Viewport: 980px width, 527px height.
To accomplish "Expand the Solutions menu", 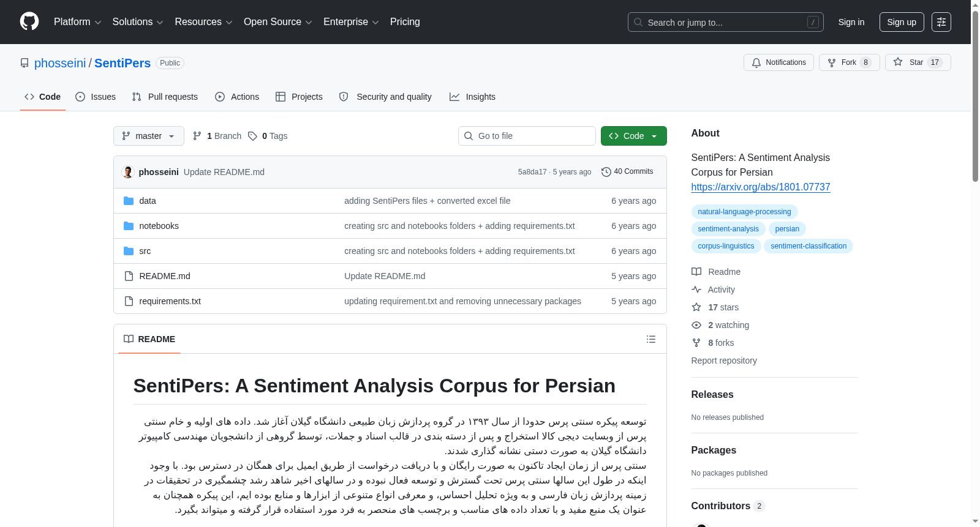I will pyautogui.click(x=138, y=22).
